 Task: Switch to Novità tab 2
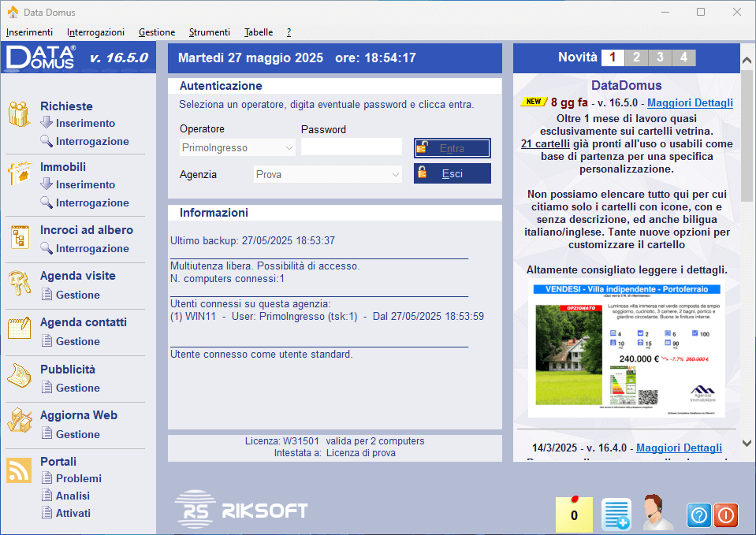point(636,58)
